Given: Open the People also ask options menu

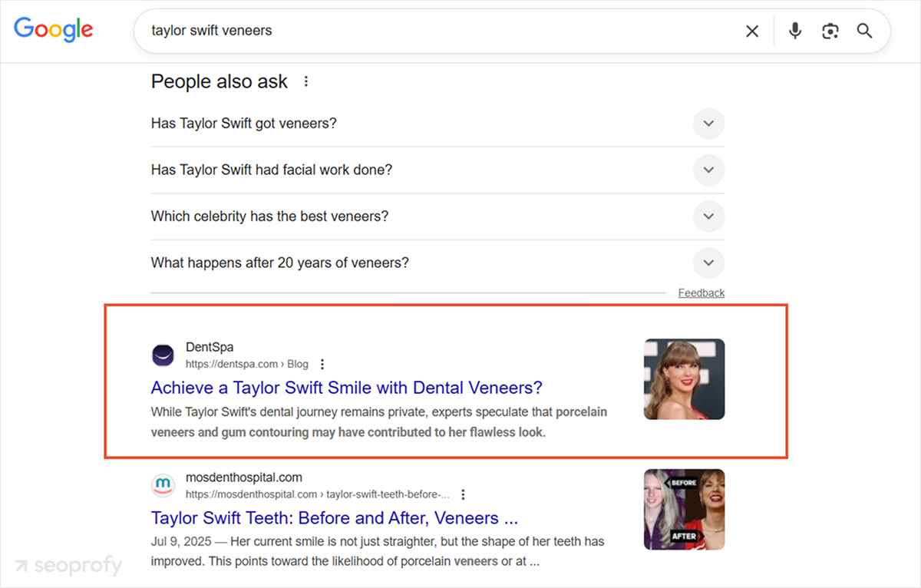Looking at the screenshot, I should [305, 81].
